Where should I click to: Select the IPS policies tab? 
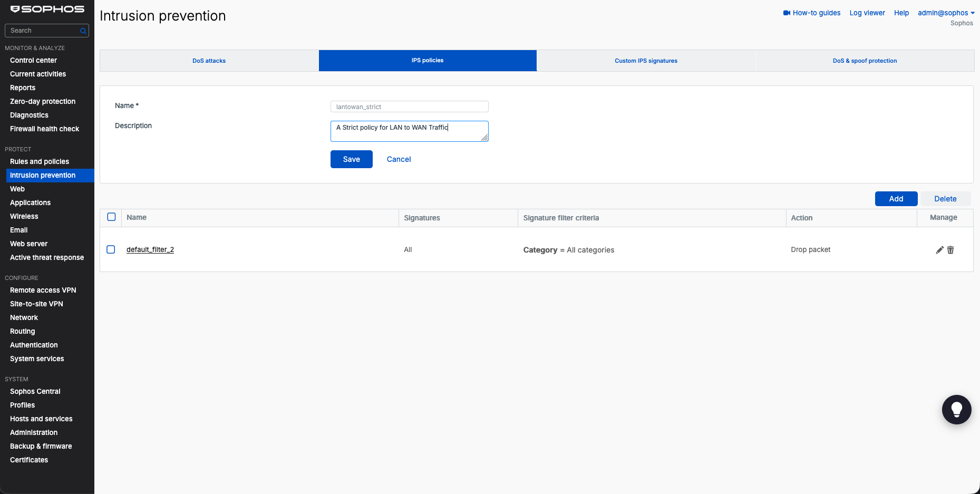[428, 61]
